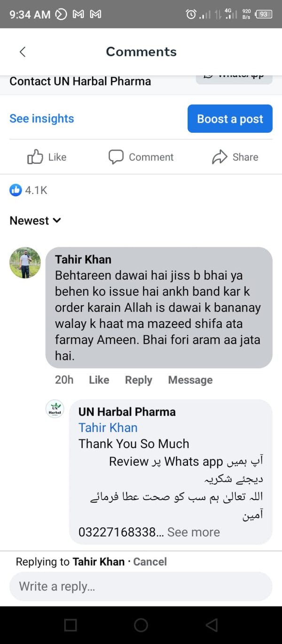Click Boost a post button
Screen dimensions: 282x644
[x=230, y=119]
